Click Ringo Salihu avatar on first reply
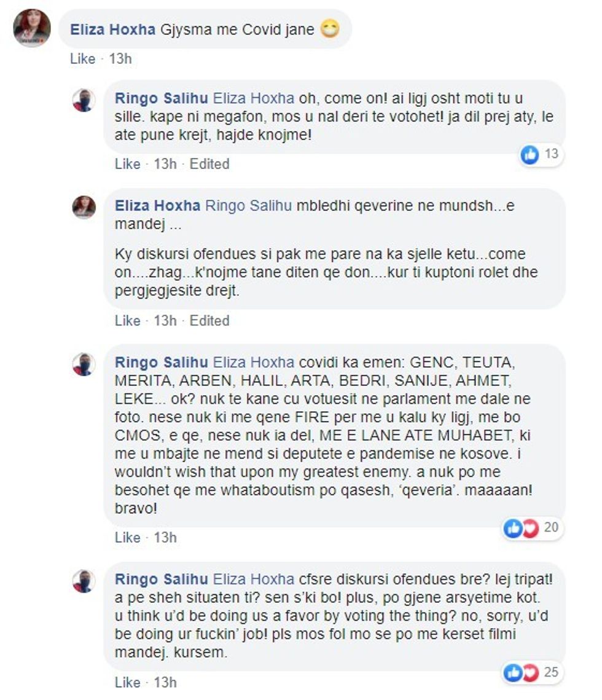This screenshot has height=700, width=602. click(x=84, y=100)
